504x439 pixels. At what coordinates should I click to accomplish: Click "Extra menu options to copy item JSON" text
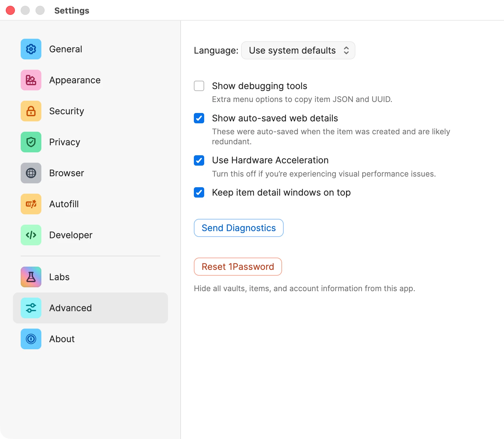283,99
